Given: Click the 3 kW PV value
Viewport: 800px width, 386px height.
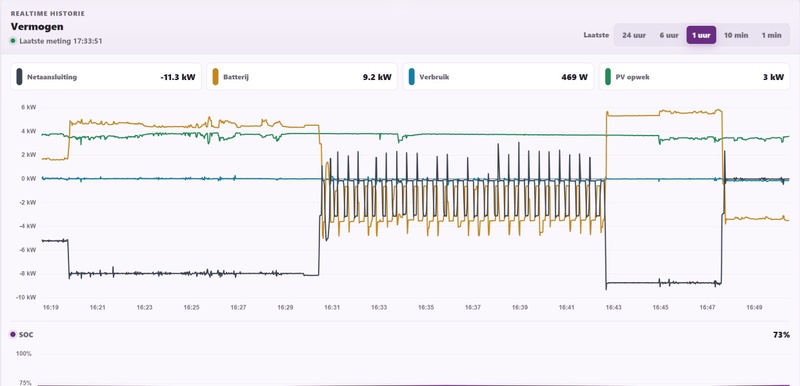Looking at the screenshot, I should 773,78.
